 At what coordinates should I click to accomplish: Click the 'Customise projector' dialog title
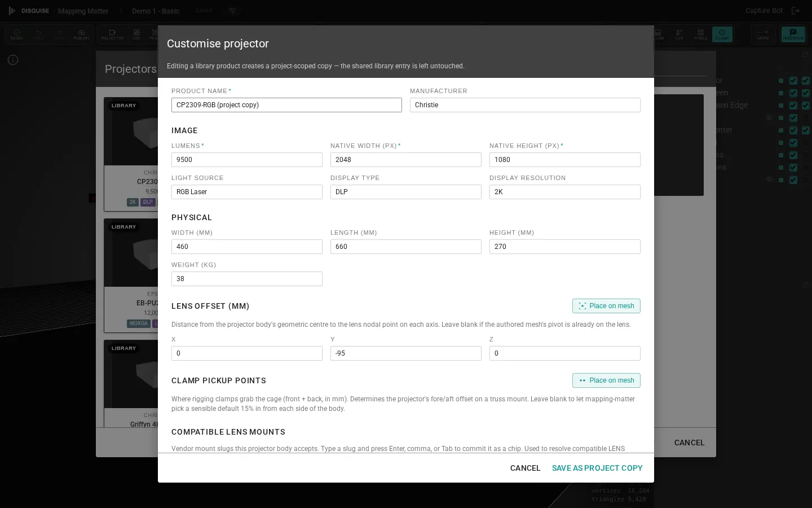click(218, 43)
